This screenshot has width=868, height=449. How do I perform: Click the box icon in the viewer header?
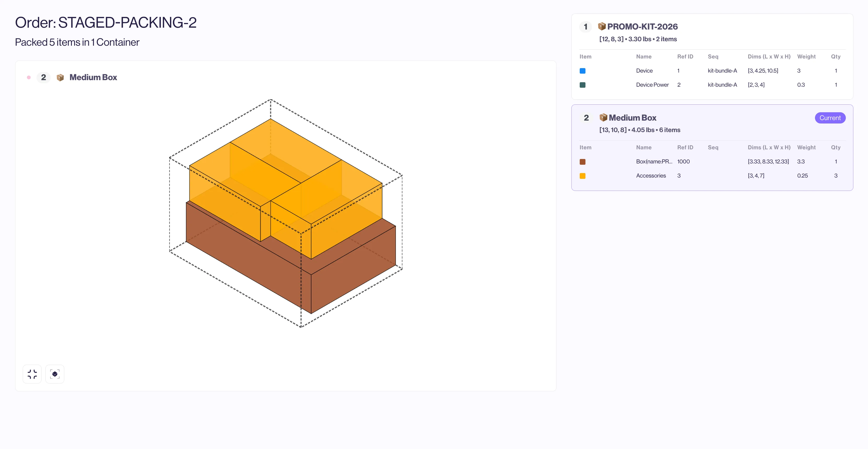pos(60,78)
